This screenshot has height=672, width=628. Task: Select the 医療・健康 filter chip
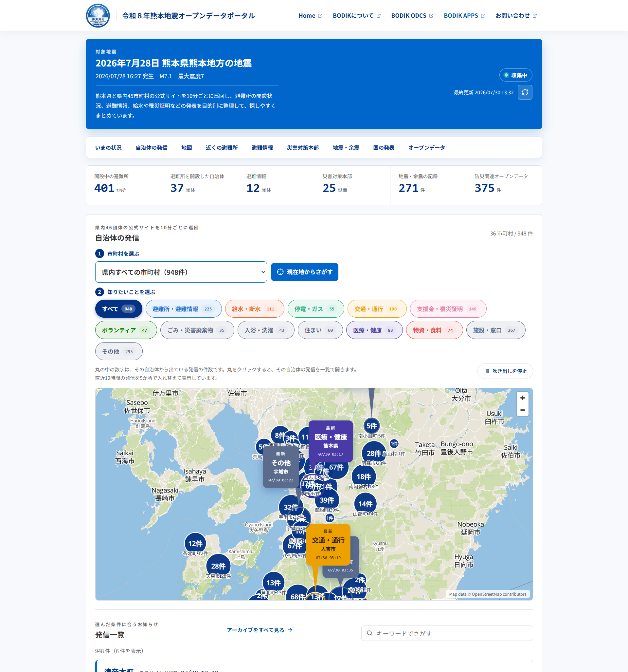(x=374, y=330)
